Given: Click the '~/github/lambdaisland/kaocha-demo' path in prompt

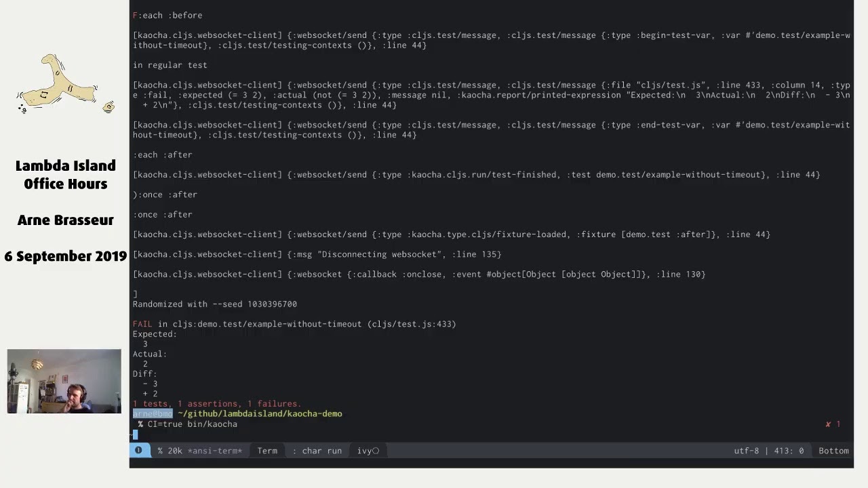Looking at the screenshot, I should point(260,413).
